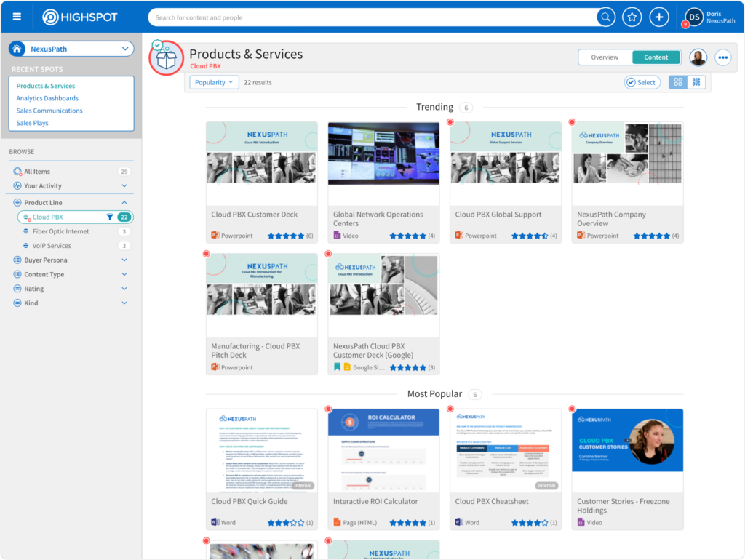This screenshot has height=560, width=745.
Task: Click Powerpoint icon on Cloud PBX Customer Deck
Action: (215, 235)
